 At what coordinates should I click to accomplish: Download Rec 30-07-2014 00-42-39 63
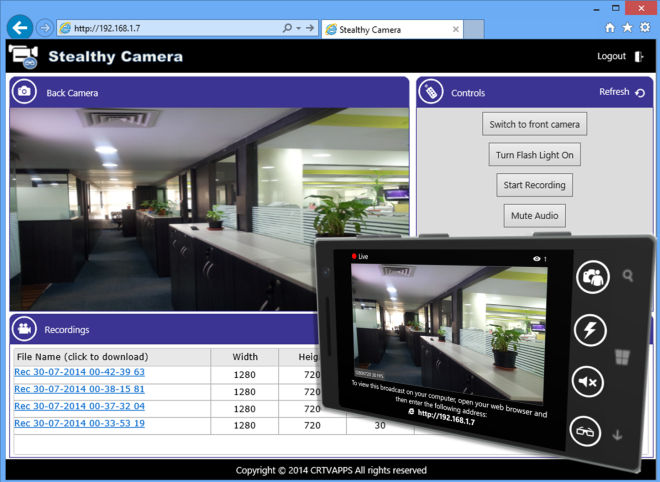[x=79, y=372]
